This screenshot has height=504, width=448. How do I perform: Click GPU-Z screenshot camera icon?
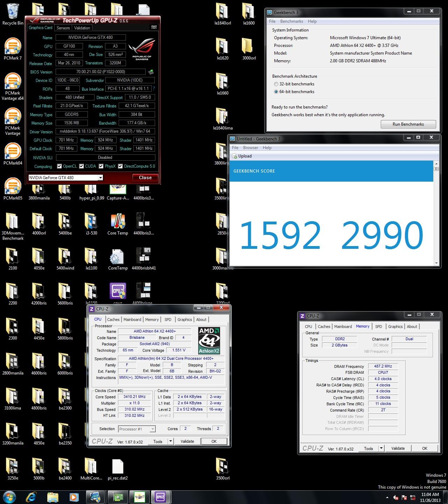tap(154, 27)
